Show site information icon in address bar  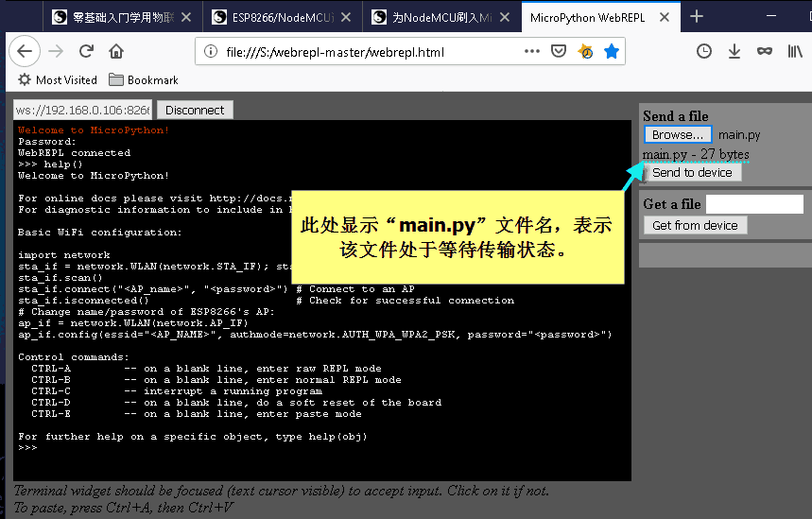210,51
